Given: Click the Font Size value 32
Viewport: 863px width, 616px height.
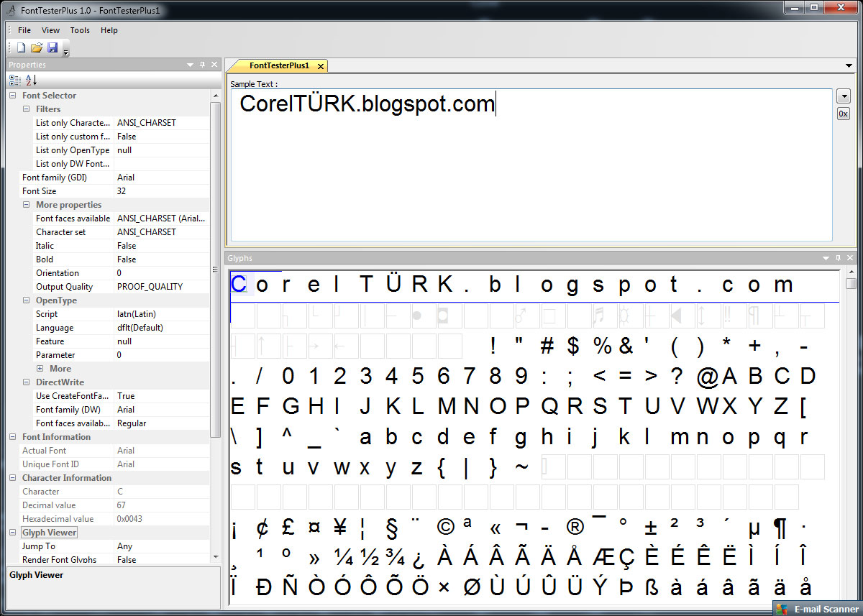Looking at the screenshot, I should (x=162, y=191).
